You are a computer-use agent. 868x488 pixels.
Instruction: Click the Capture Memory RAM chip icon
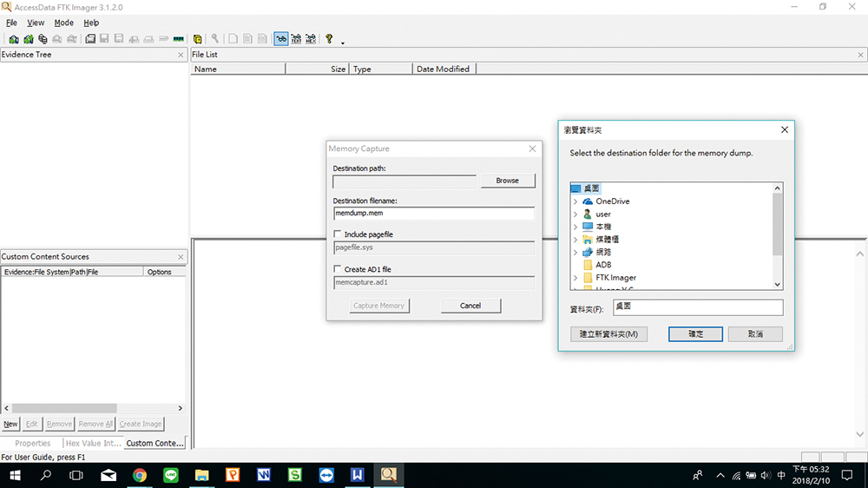tap(178, 39)
